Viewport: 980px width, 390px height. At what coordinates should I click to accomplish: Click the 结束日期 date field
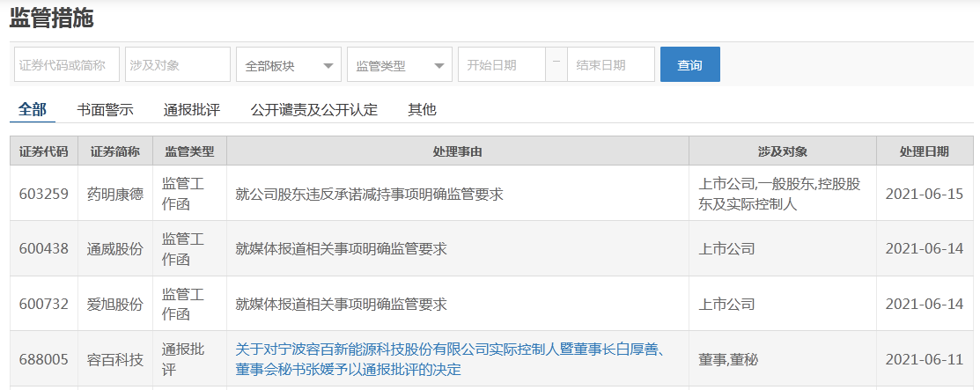610,64
